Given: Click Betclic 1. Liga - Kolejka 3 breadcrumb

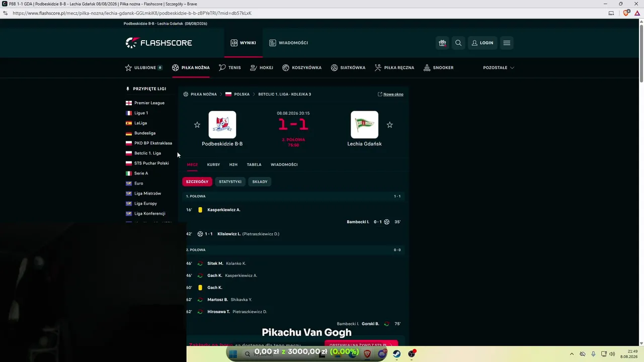Looking at the screenshot, I should tap(285, 94).
